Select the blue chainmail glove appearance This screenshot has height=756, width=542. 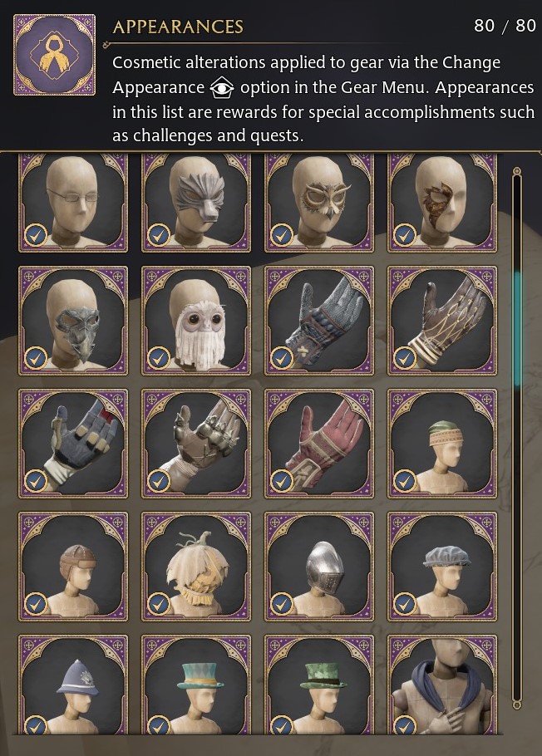pyautogui.click(x=319, y=321)
